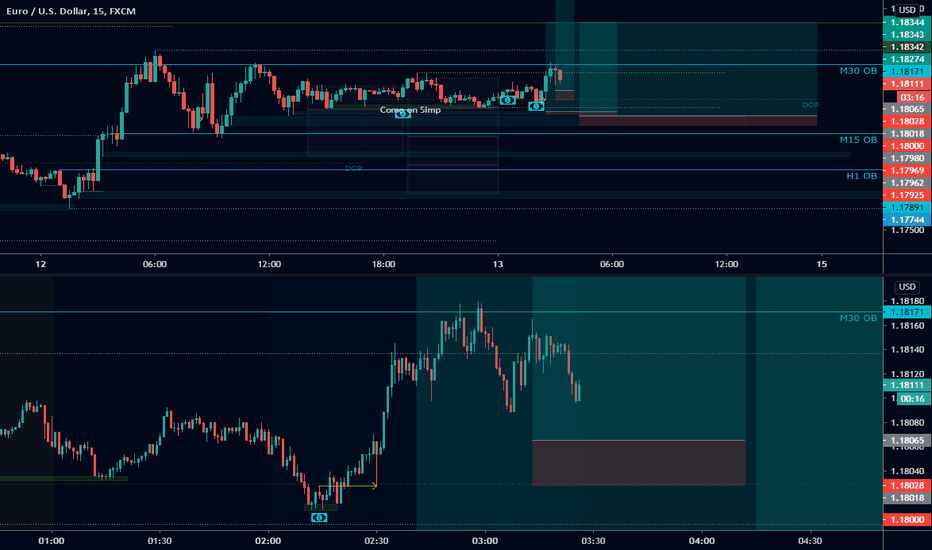This screenshot has width=932, height=550.
Task: Click the 1.17980 price label
Action: pyautogui.click(x=907, y=158)
